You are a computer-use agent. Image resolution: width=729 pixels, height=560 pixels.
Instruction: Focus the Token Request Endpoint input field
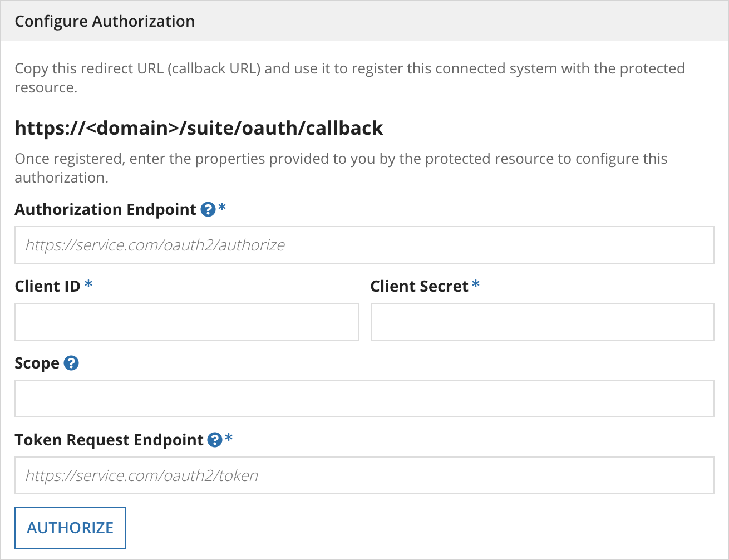[x=364, y=475]
